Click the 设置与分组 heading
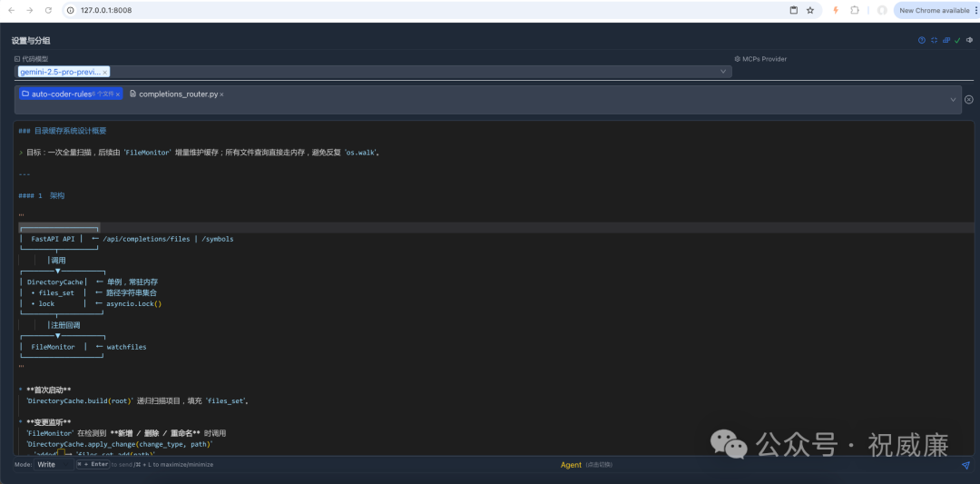Image resolution: width=980 pixels, height=484 pixels. coord(31,41)
